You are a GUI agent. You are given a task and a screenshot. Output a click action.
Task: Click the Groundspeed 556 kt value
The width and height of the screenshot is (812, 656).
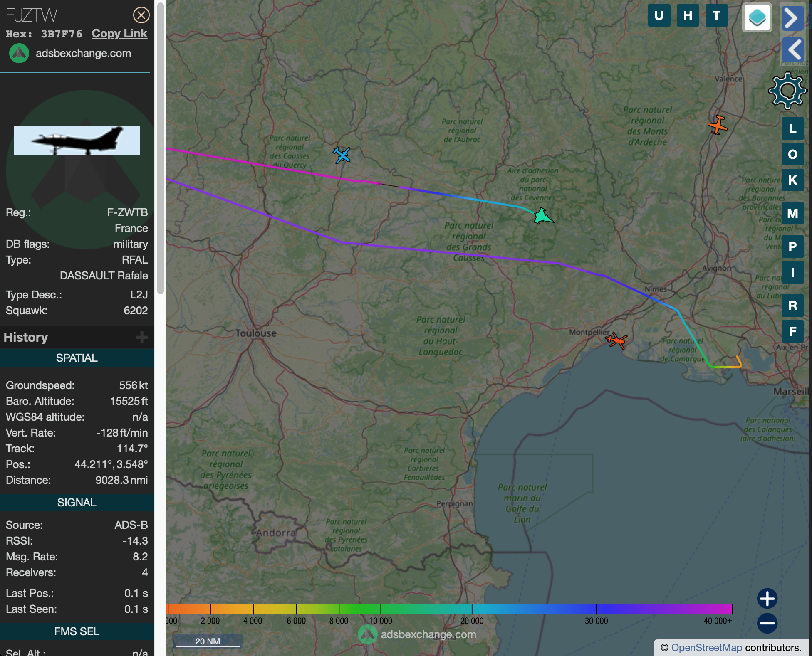(134, 385)
